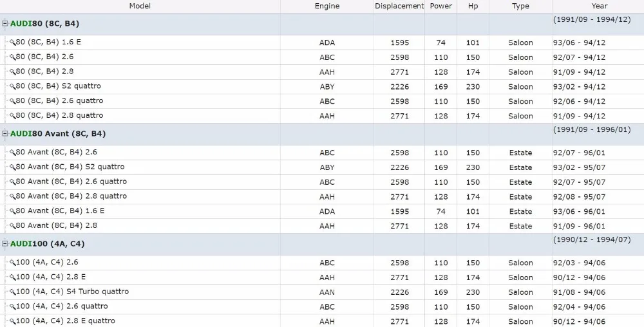Open the 80 (8C, B4) 2.6 quattro link

59,101
